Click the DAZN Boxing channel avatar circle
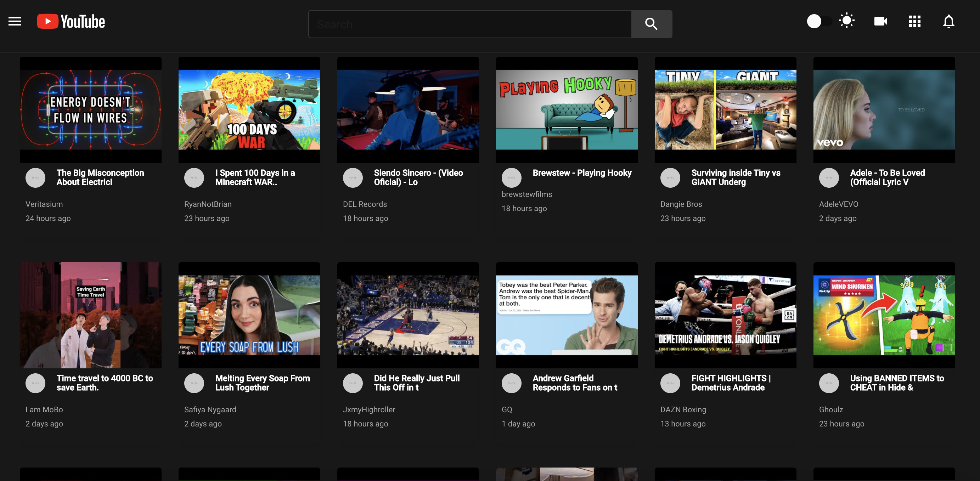Screen dimensions: 980x481 click(670, 383)
